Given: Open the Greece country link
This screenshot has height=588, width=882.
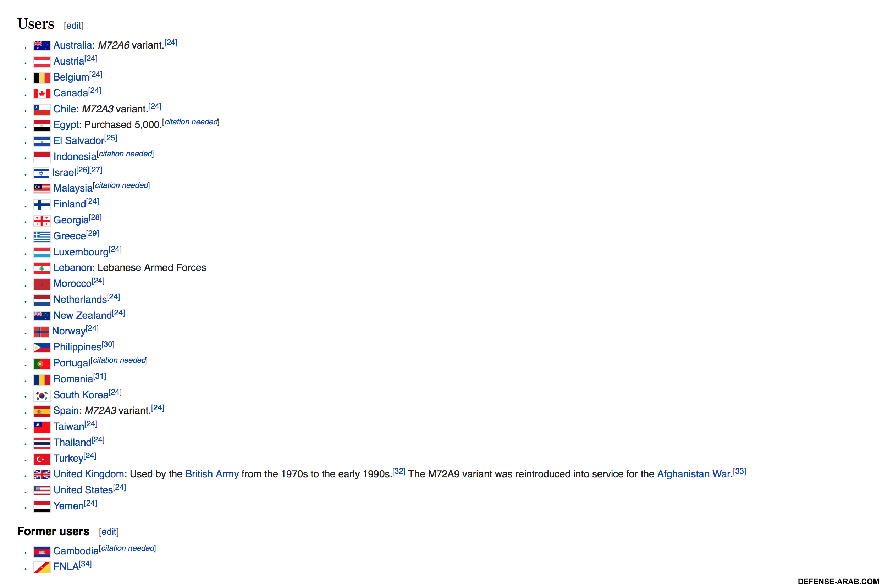Looking at the screenshot, I should [x=70, y=236].
